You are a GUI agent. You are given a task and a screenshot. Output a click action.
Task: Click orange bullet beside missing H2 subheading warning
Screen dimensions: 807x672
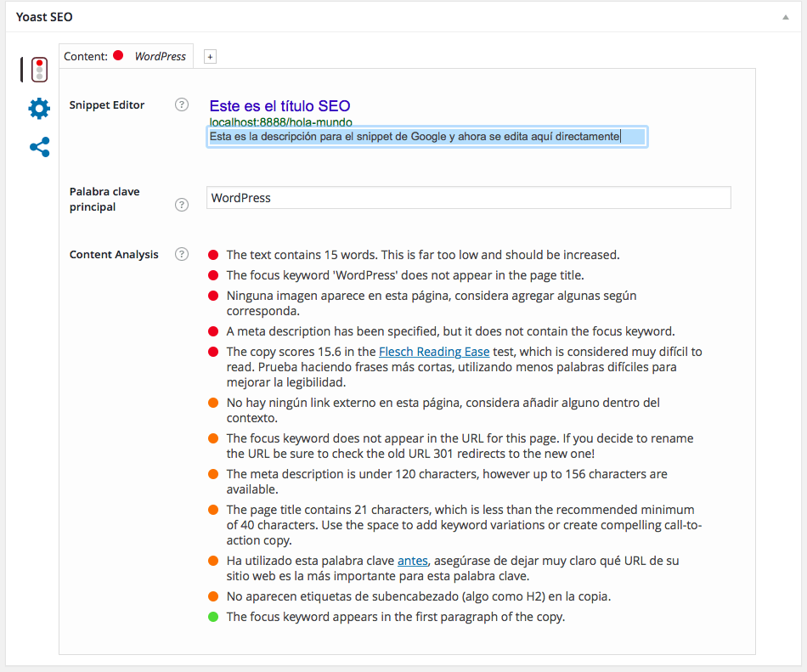213,596
